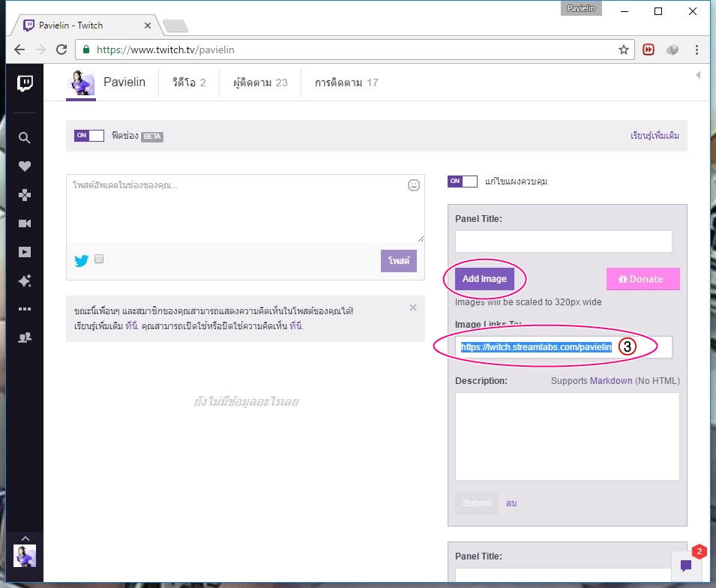Open the chat bubble with the 2 badge
The width and height of the screenshot is (716, 588).
pos(686,566)
